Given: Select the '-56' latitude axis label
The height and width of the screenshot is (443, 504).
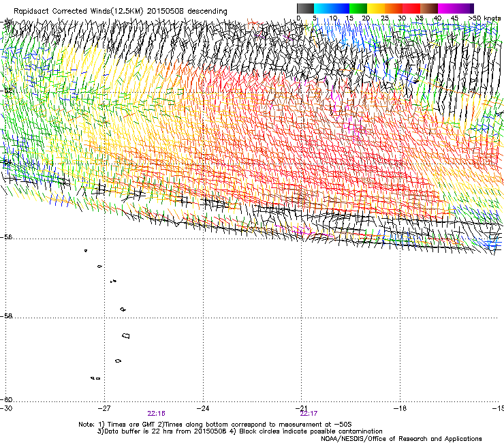Looking at the screenshot, I should [x=6, y=237].
